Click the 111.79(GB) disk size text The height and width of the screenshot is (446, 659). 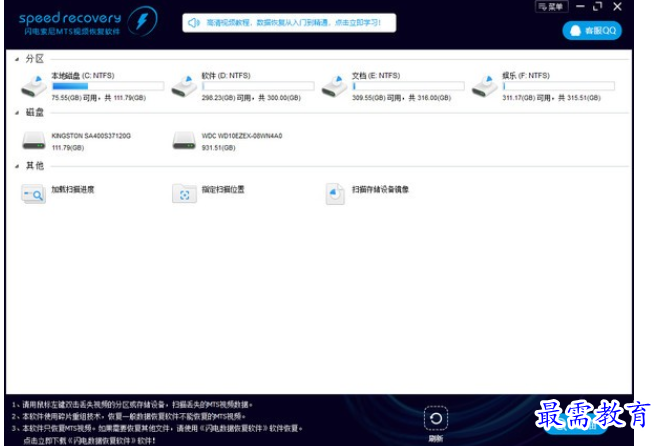point(68,148)
